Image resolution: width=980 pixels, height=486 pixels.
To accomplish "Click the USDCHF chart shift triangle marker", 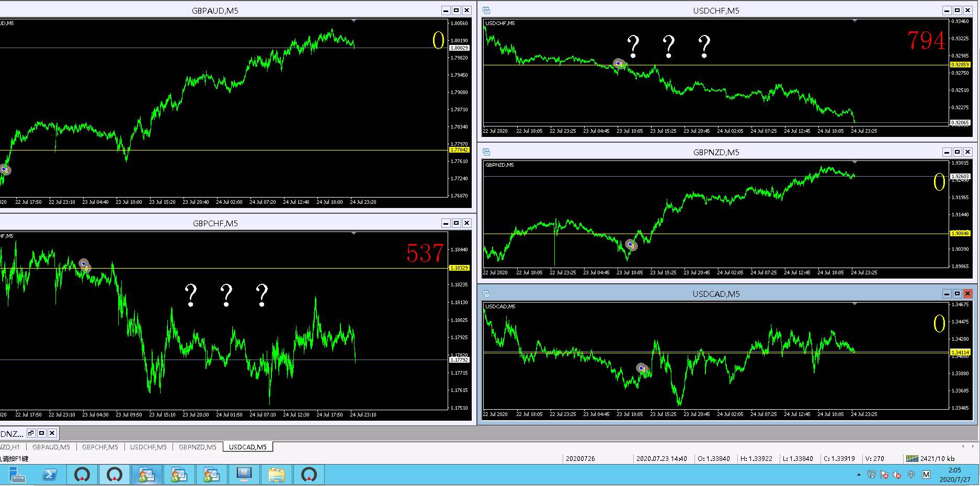I will click(x=855, y=21).
